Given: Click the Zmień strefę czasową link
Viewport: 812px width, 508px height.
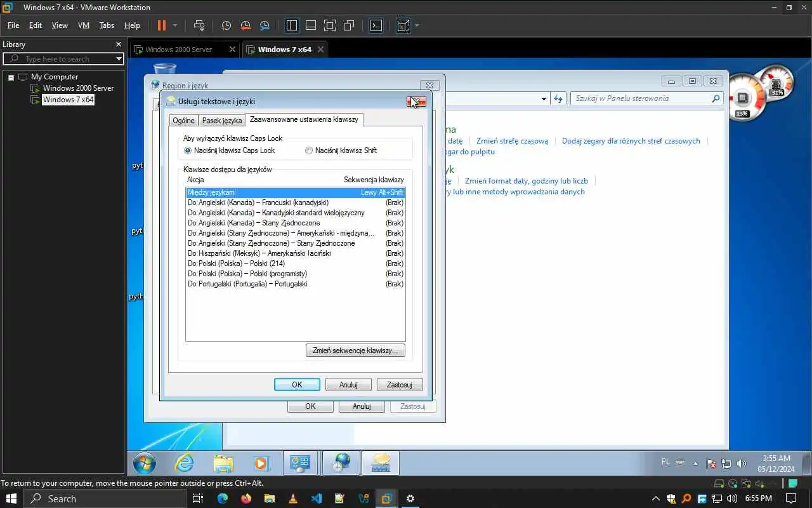Looking at the screenshot, I should pyautogui.click(x=512, y=141).
